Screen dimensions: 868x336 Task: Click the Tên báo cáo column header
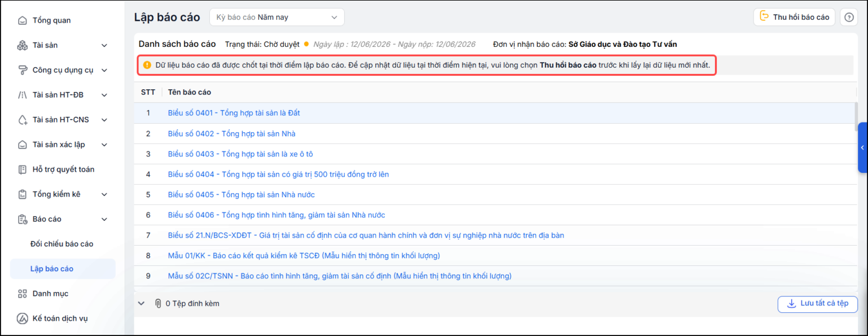(x=190, y=92)
